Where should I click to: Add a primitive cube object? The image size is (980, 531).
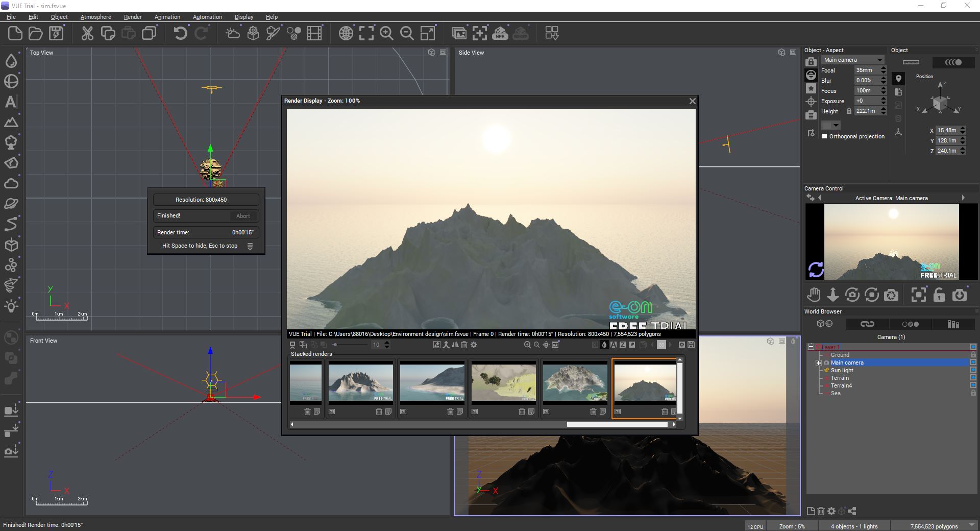11,245
